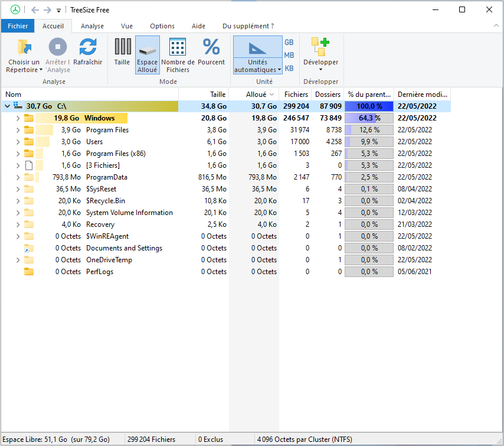Click the back navigation arrow
This screenshot has height=446, width=504.
coord(35,10)
